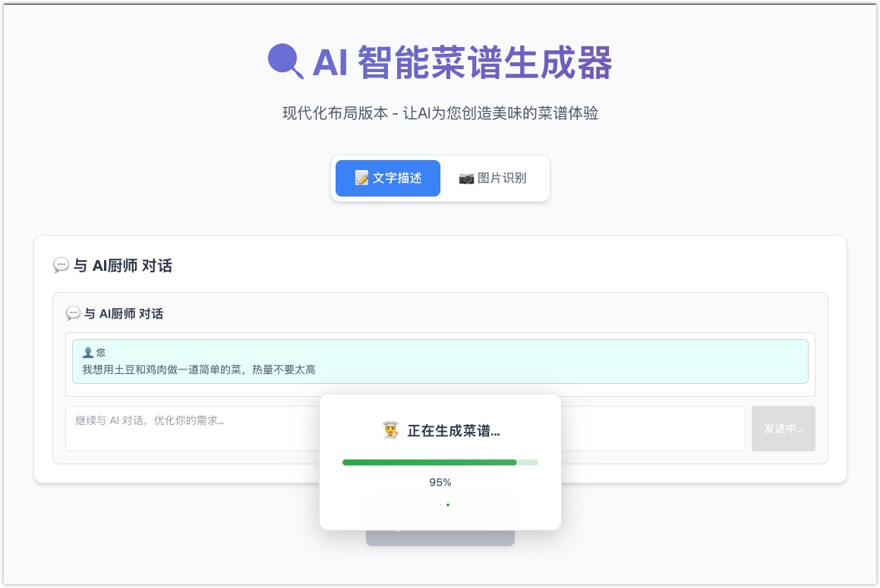Click the green recipe generation progress bar

(x=430, y=462)
